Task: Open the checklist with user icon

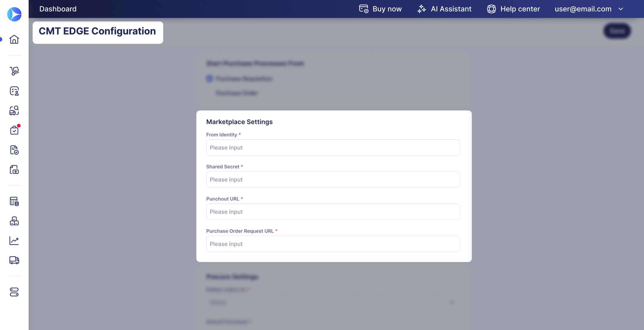Action: (14, 91)
